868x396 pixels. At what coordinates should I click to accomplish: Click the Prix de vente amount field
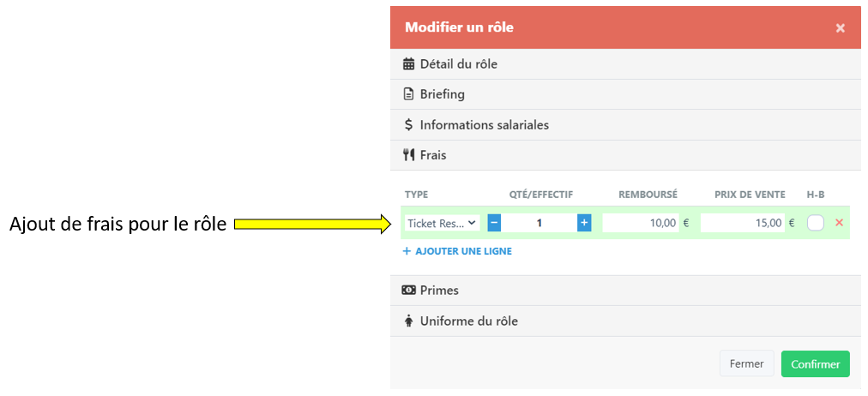pyautogui.click(x=743, y=223)
